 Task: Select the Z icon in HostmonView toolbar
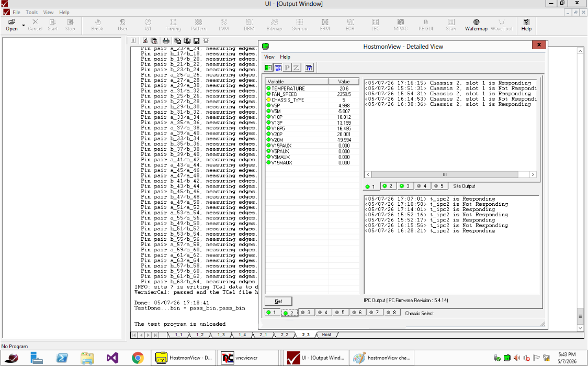click(296, 68)
